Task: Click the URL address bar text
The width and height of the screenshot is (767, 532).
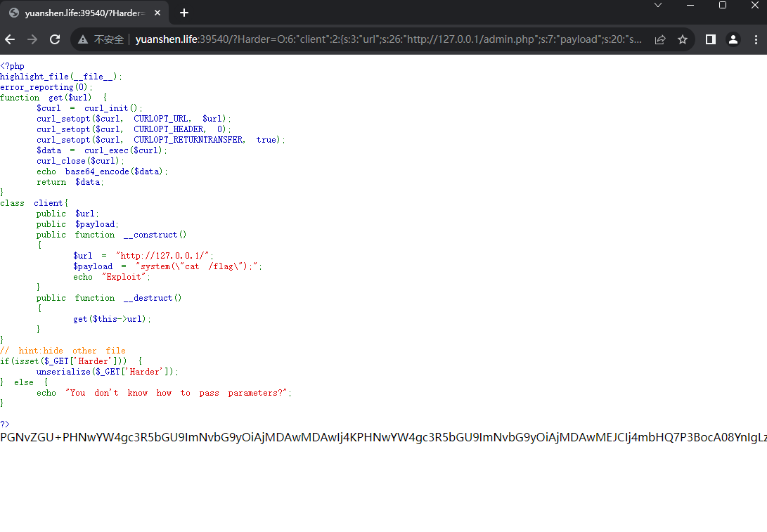Action: tap(388, 39)
